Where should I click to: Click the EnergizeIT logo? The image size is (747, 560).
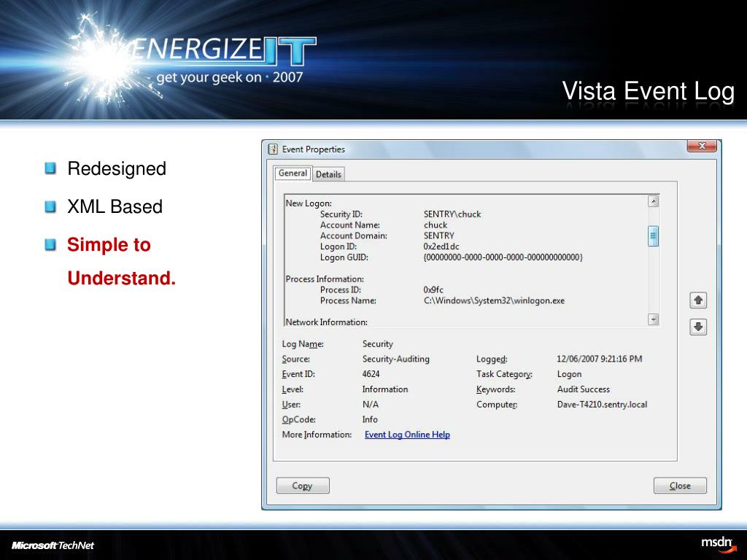[x=190, y=57]
